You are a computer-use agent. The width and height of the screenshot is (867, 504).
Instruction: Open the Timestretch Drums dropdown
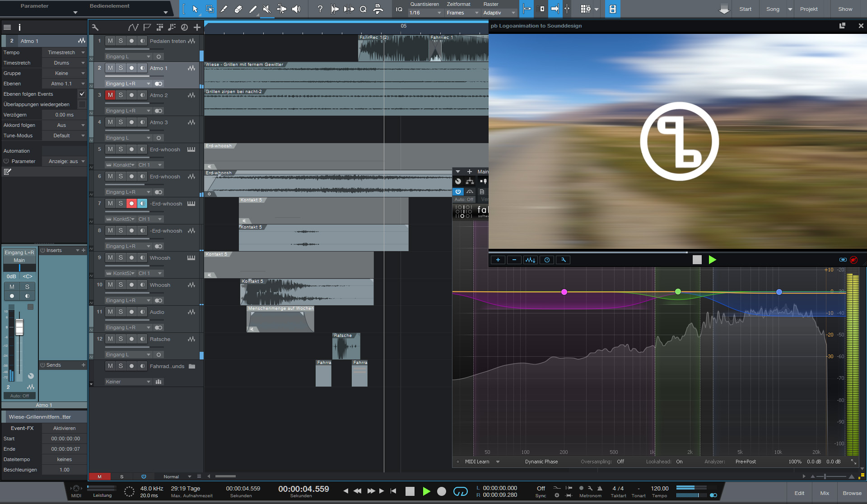click(64, 63)
